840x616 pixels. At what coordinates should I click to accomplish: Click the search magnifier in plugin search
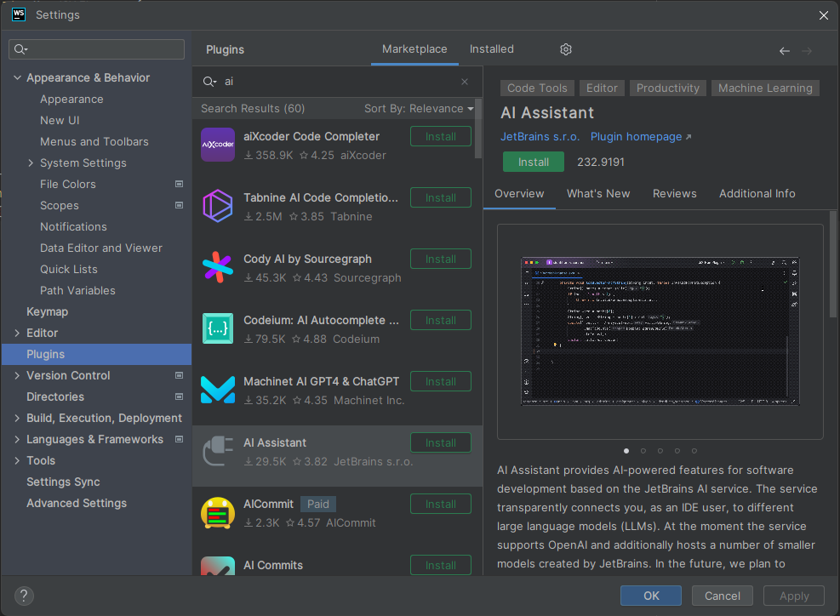(x=209, y=82)
